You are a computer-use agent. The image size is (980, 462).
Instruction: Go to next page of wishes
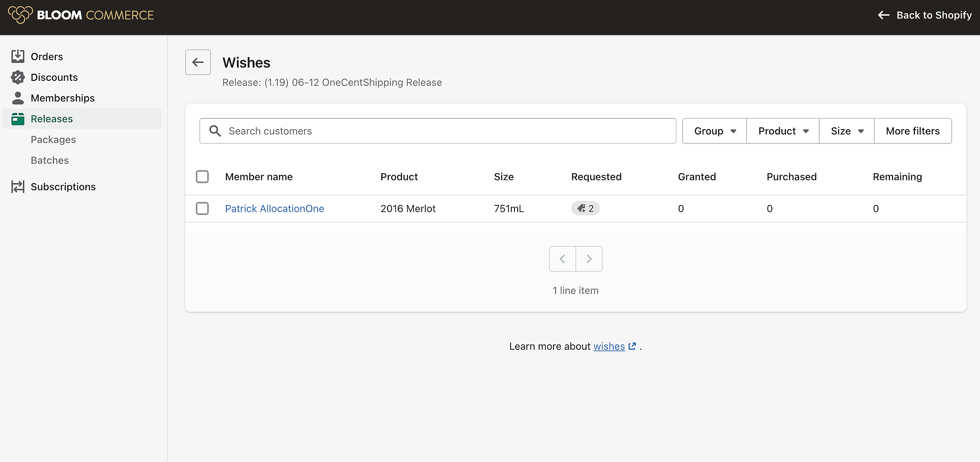click(589, 259)
